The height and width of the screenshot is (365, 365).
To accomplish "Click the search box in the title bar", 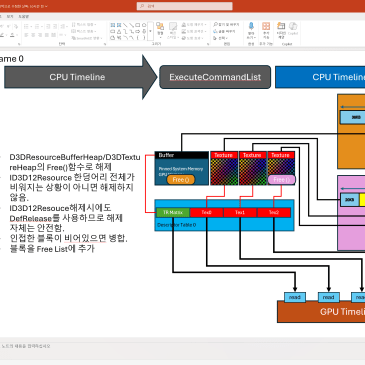I will click(x=184, y=6).
